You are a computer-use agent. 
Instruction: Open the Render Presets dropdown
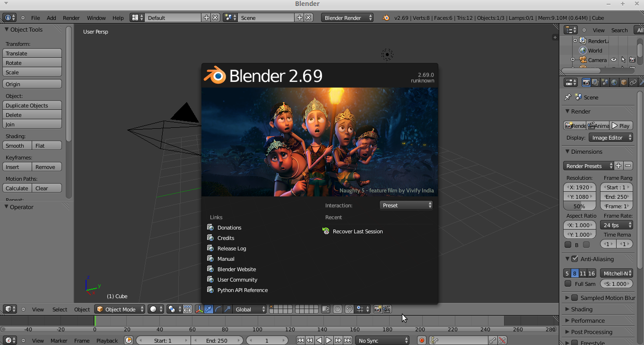[589, 166]
